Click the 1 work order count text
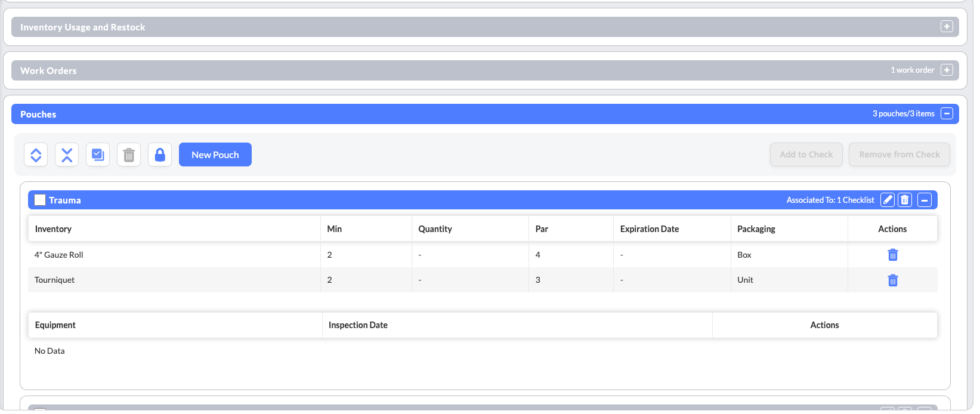 tap(913, 70)
